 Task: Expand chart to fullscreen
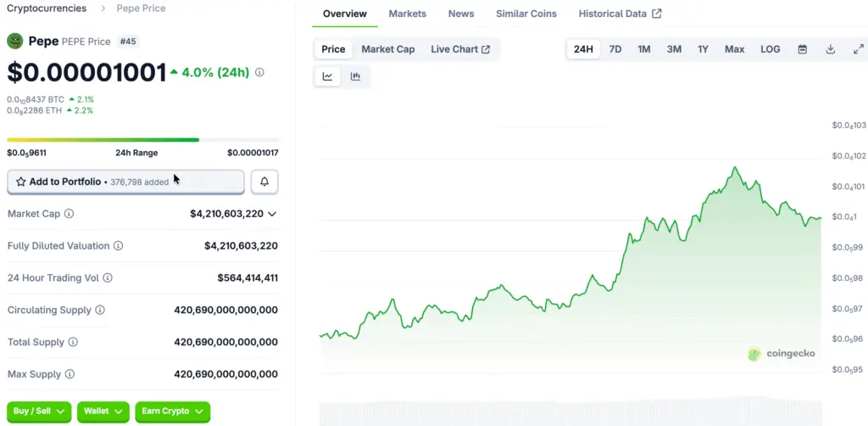[x=858, y=49]
